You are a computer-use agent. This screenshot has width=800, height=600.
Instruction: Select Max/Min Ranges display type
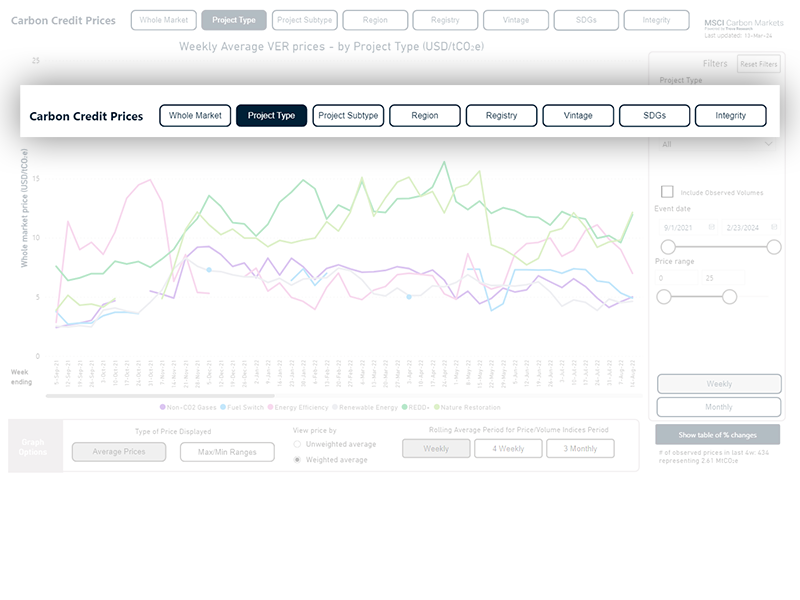tap(227, 452)
